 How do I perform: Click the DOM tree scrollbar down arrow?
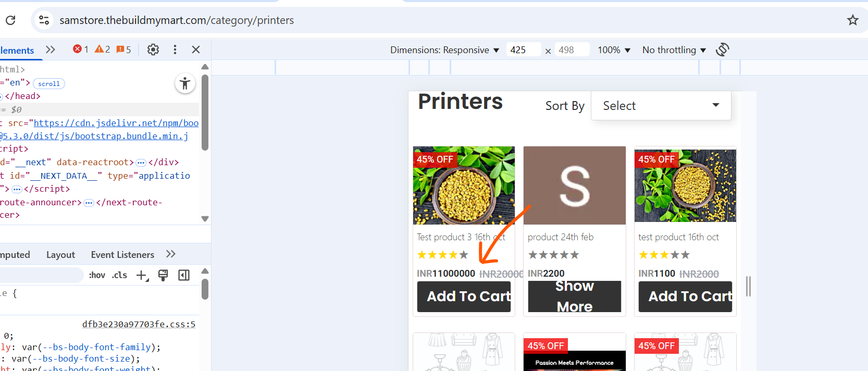click(205, 219)
